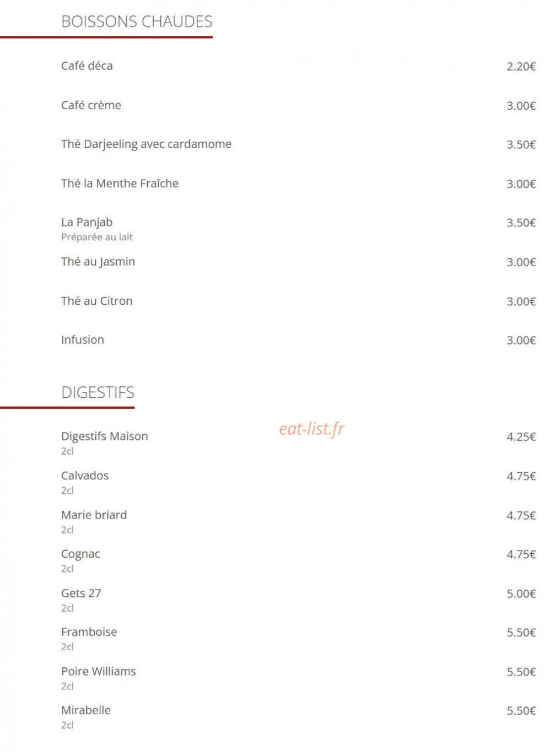
Task: Select Thé au Jasmin
Action: click(x=98, y=262)
